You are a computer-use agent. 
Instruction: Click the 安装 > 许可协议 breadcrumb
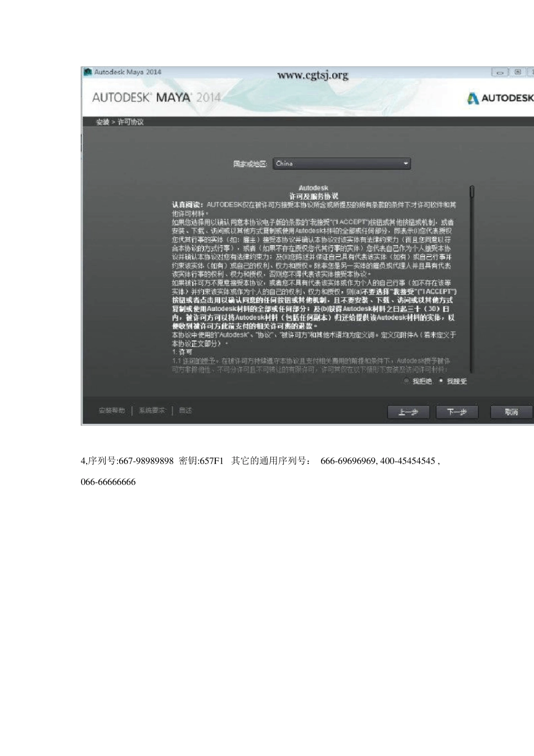(120, 122)
